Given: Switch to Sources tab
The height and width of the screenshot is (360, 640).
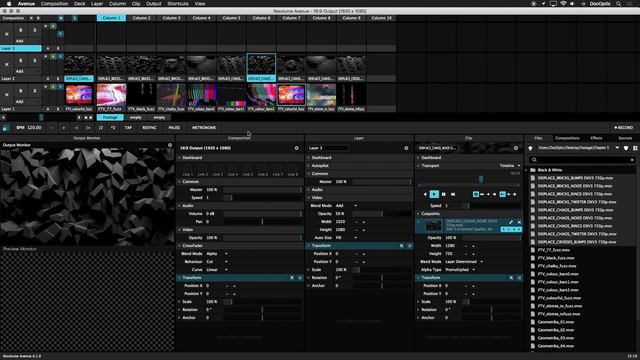Looking at the screenshot, I should (x=625, y=138).
